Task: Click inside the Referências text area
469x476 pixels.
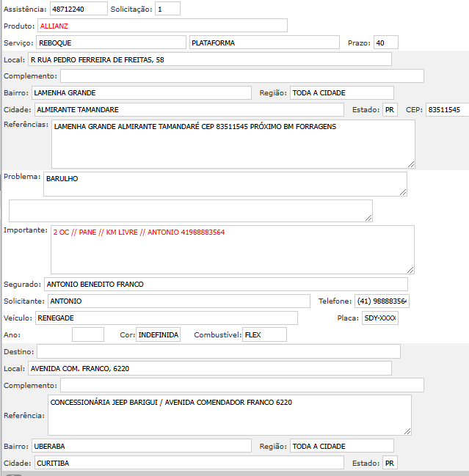Action: pos(233,144)
